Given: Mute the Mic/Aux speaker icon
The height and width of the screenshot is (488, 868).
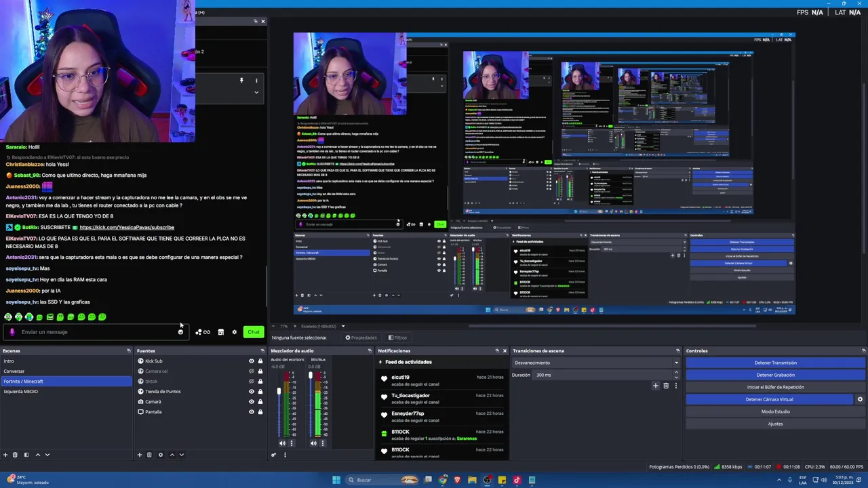Looking at the screenshot, I should [313, 443].
